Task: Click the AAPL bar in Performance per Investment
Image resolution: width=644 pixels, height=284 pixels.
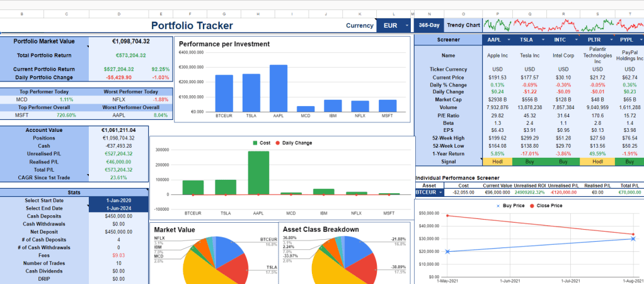Action: (x=278, y=88)
